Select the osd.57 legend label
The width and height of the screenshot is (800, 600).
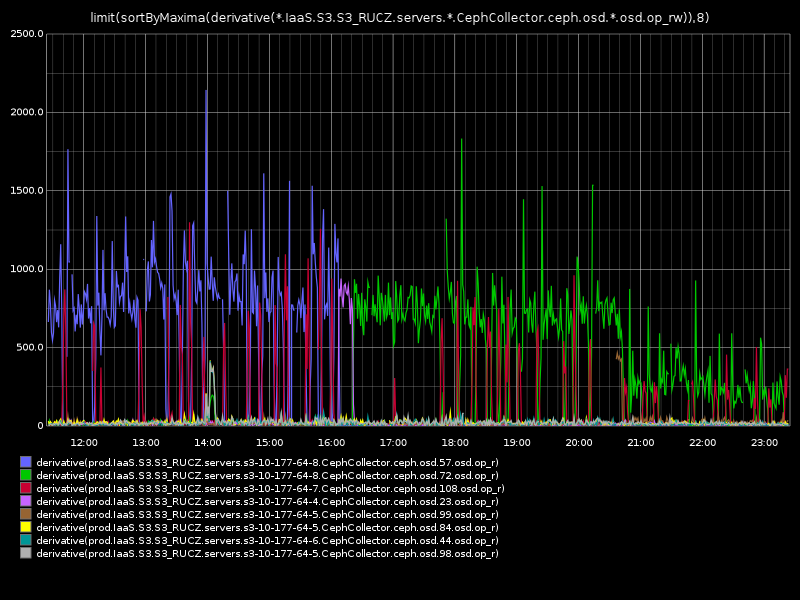tap(267, 463)
